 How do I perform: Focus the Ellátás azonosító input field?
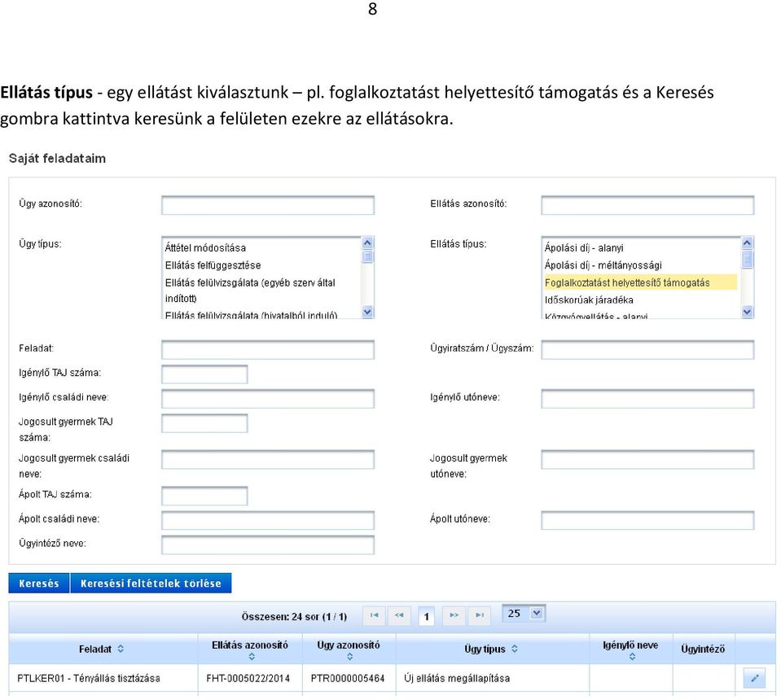[x=647, y=205]
